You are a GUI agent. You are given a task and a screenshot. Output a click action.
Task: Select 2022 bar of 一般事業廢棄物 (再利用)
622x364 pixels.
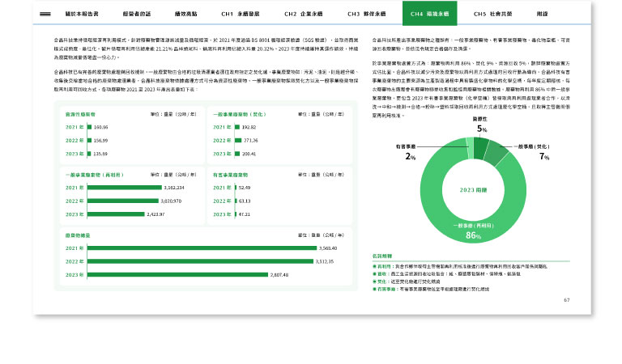pos(123,201)
